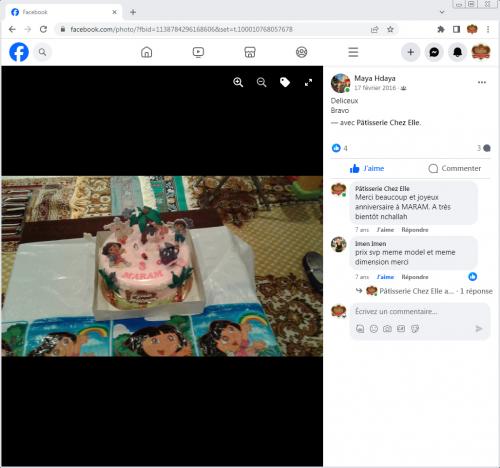Share this page from address bar
Screen dimensions: 500x468
point(375,29)
